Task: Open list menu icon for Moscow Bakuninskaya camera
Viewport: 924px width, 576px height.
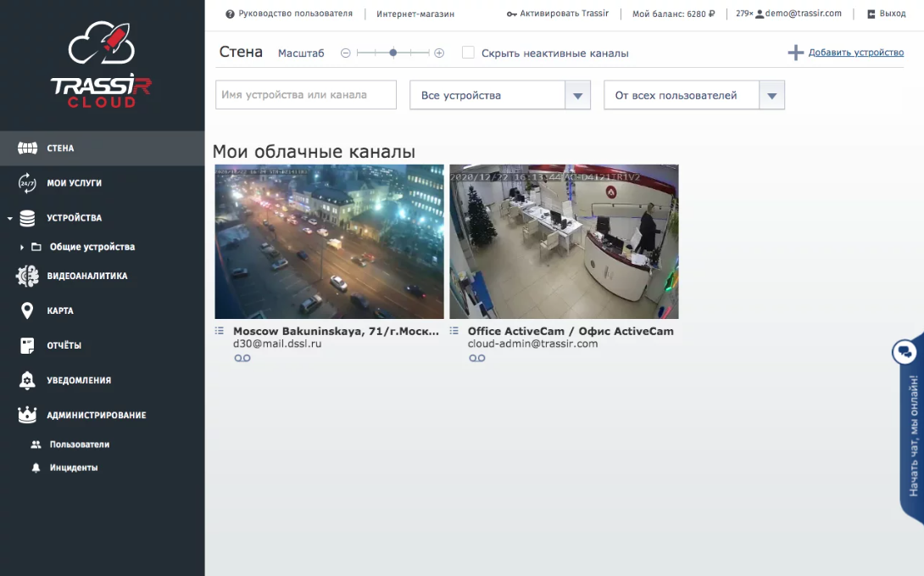Action: click(220, 331)
